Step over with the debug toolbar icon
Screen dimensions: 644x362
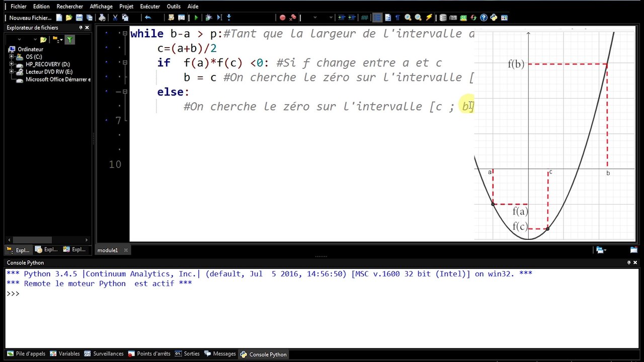pos(219,18)
